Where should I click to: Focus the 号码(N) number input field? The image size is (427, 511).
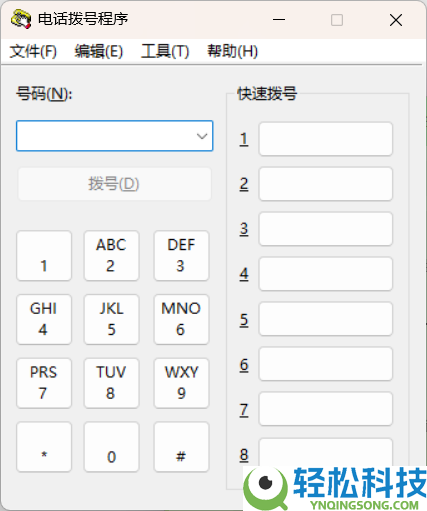pyautogui.click(x=114, y=136)
